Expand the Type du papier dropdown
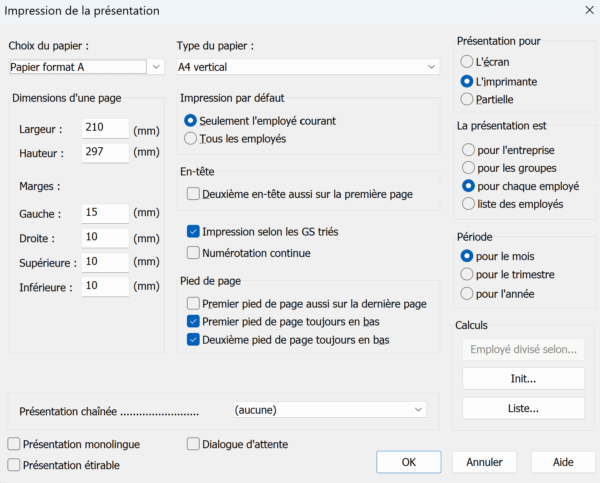The width and height of the screenshot is (600, 483). pyautogui.click(x=431, y=67)
